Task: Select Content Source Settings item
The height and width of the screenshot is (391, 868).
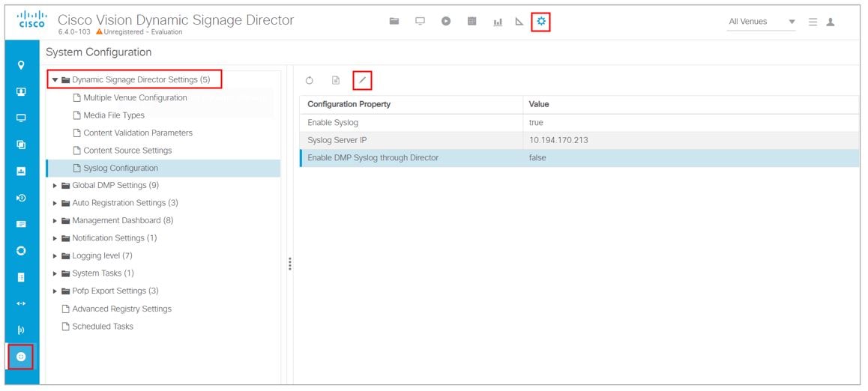Action: point(127,151)
